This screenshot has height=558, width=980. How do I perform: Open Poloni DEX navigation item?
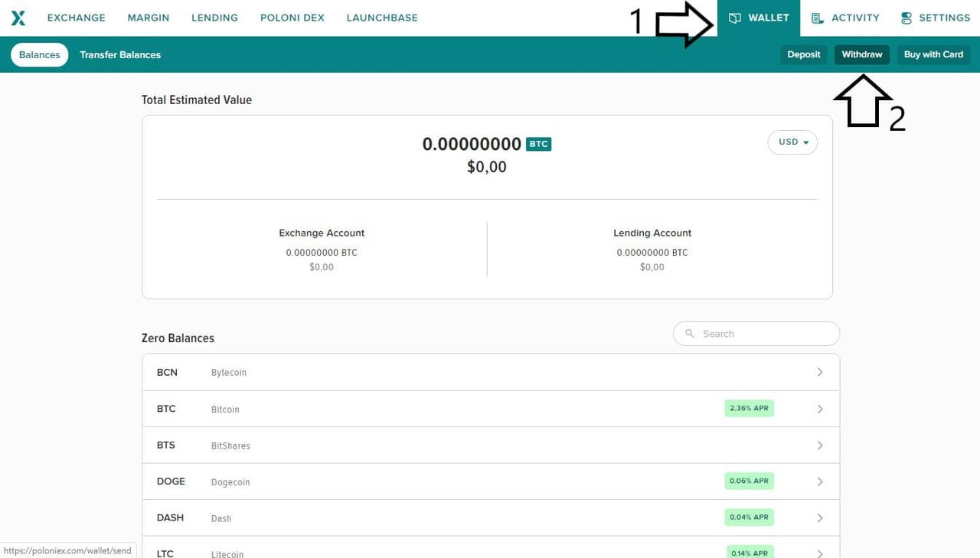(292, 18)
